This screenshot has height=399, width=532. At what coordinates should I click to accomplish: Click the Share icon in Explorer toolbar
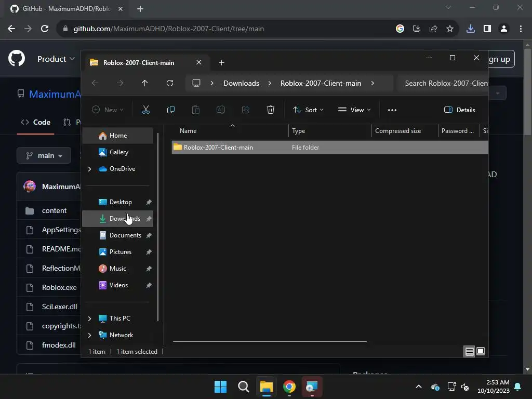click(x=246, y=110)
